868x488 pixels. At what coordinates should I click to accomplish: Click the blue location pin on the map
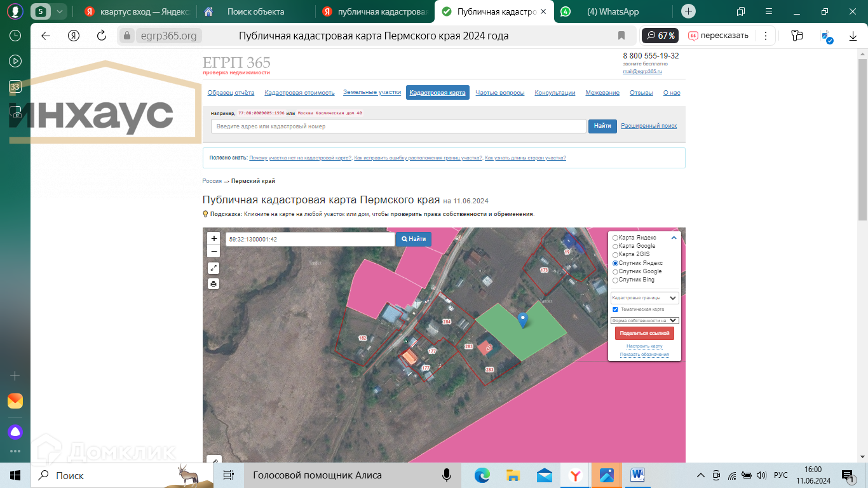(523, 320)
